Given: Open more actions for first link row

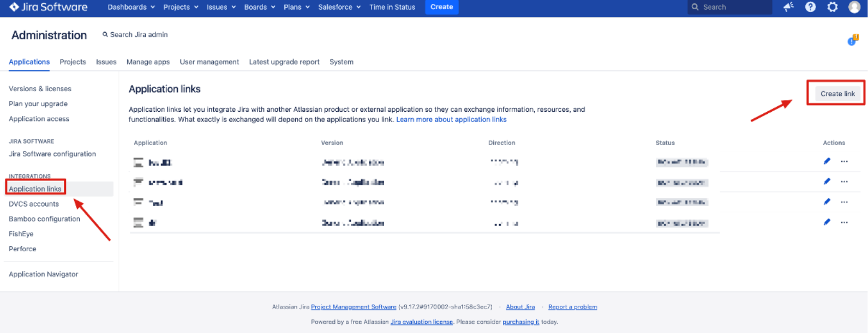Looking at the screenshot, I should pyautogui.click(x=844, y=161).
